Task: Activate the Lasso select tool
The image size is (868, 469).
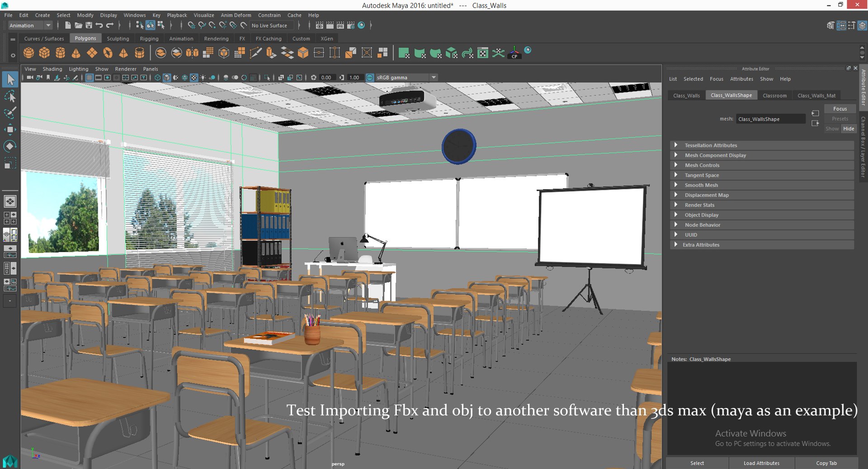Action: tap(10, 96)
